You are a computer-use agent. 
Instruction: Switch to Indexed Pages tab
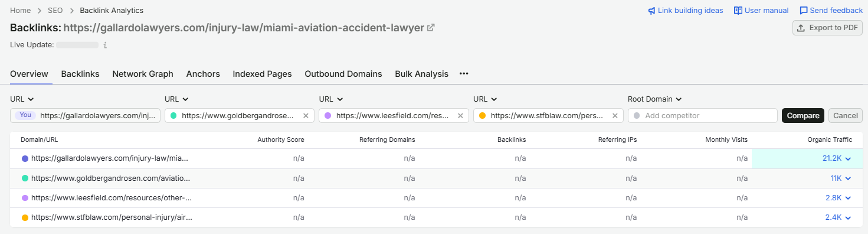[x=262, y=74]
